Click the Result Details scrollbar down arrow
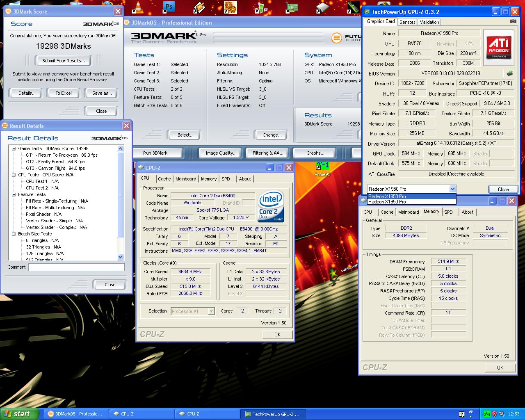Screen dimensions: 525x420 click(121, 257)
